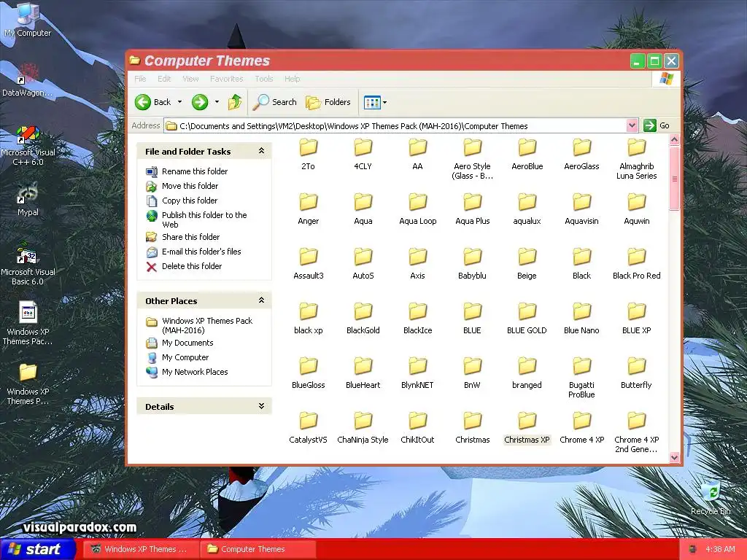Select Microsoft Visual Basic 6.0 desktop icon
The width and height of the screenshot is (747, 560).
pyautogui.click(x=28, y=264)
